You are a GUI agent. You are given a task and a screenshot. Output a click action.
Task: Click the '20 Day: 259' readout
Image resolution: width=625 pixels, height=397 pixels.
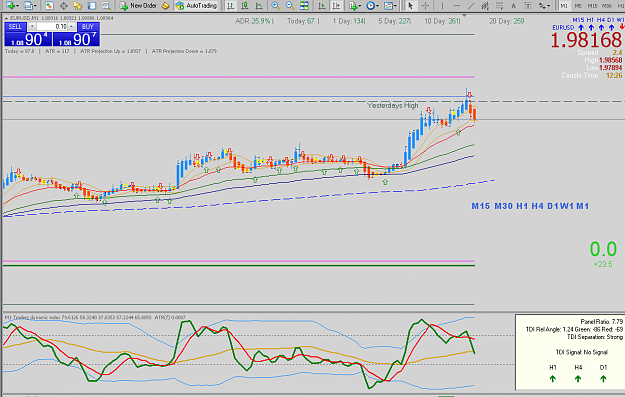pyautogui.click(x=506, y=21)
